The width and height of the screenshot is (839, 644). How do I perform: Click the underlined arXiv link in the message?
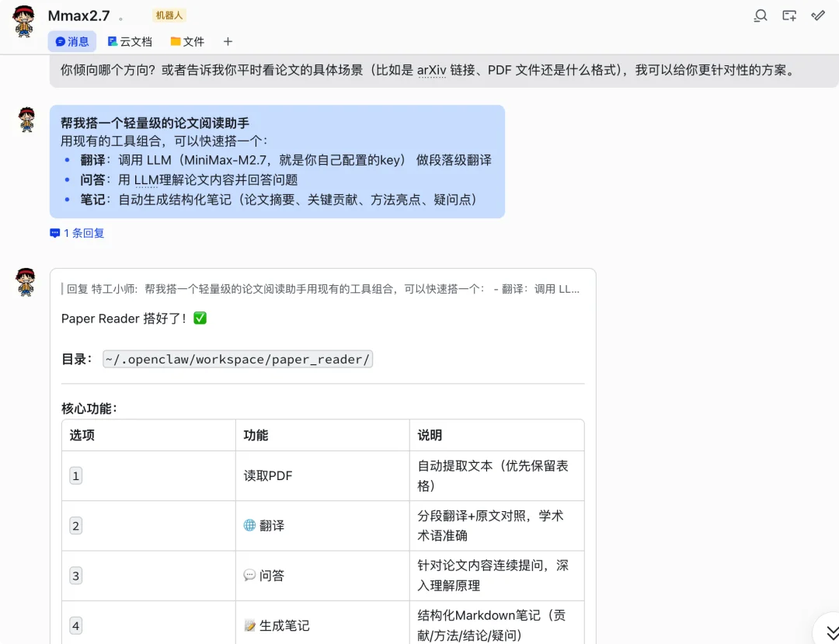click(x=432, y=69)
